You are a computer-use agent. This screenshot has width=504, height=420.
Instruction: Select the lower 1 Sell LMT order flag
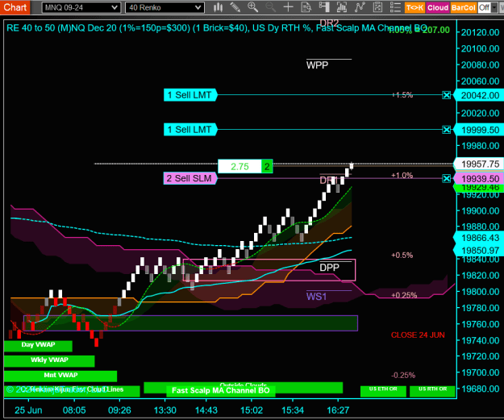190,130
